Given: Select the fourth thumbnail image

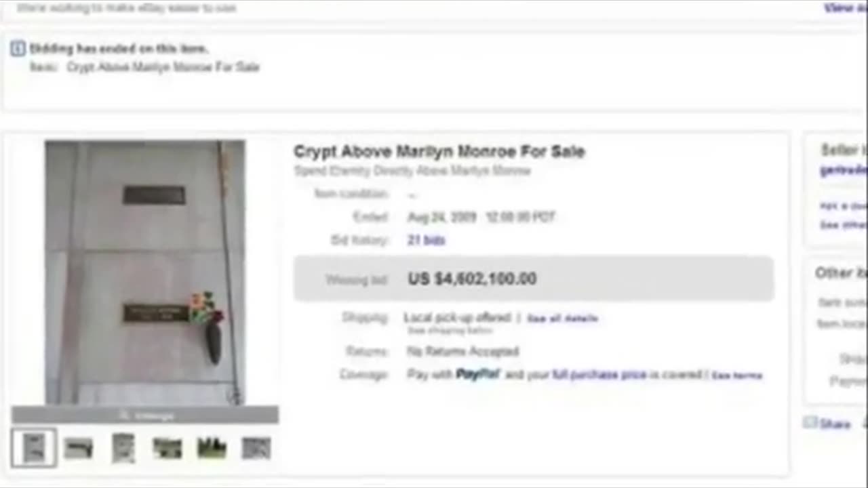Looking at the screenshot, I should (x=167, y=448).
